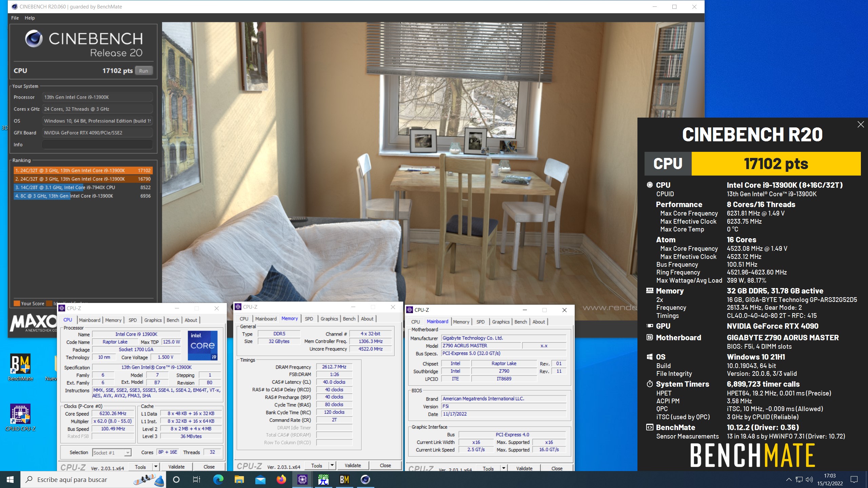Click title bar icon of Memory CPU-Z window
This screenshot has width=868, height=488.
click(x=238, y=307)
